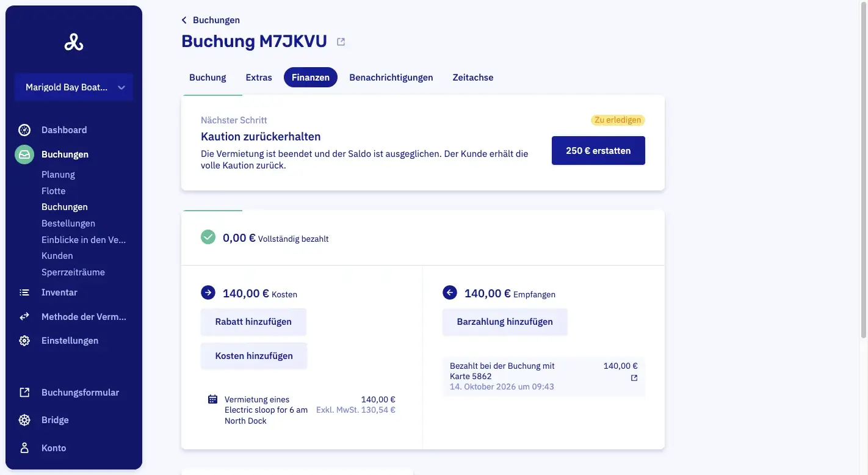Select the Finanzen tab

tap(311, 78)
